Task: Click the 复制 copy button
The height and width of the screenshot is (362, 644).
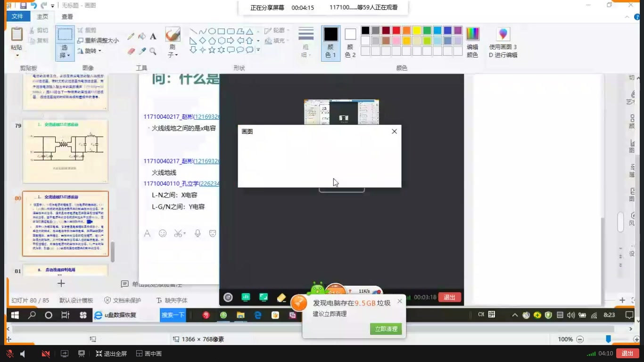Action: tap(38, 41)
